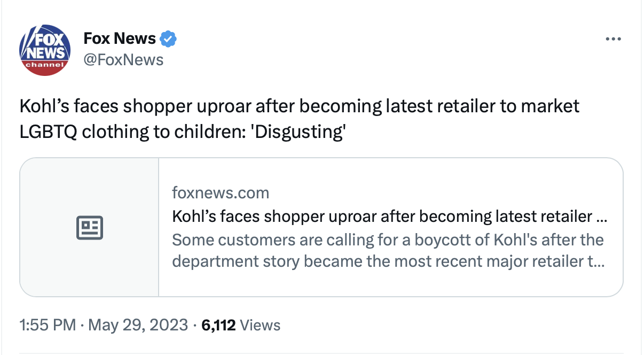Viewport: 644px width, 355px height.
Task: Open the Fox News display name link
Action: coord(120,38)
